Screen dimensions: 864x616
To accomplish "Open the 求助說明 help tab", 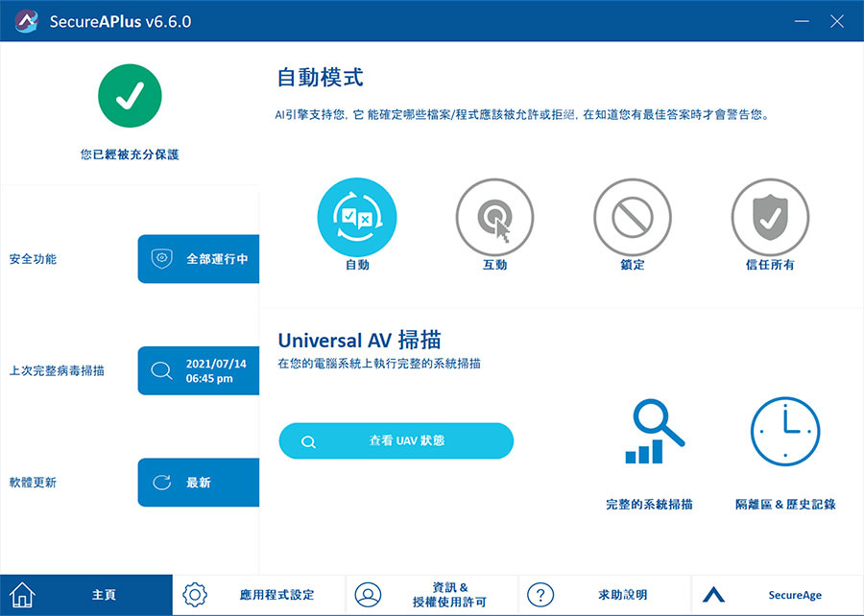I will click(x=605, y=595).
